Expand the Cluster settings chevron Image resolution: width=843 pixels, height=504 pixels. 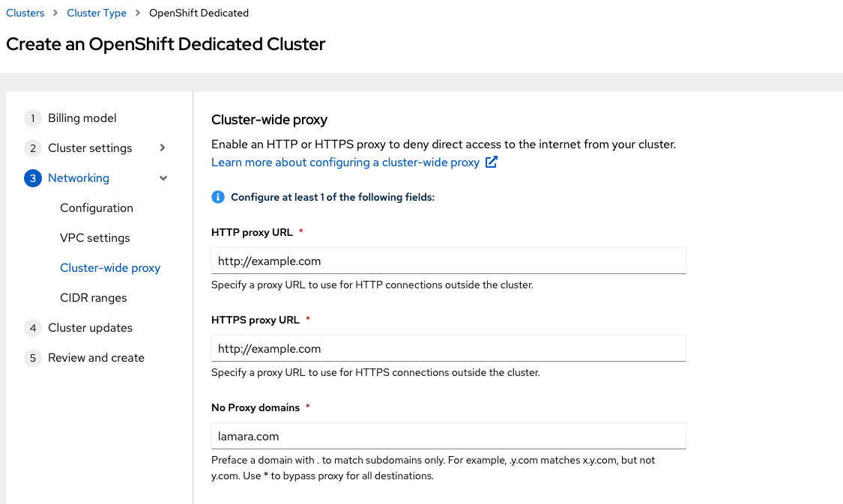tap(163, 148)
